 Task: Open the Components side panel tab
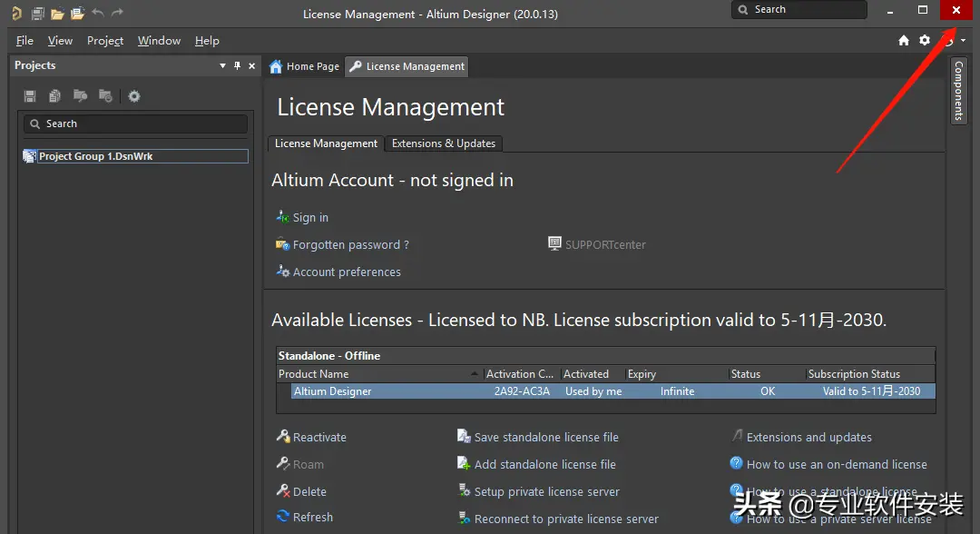pyautogui.click(x=959, y=92)
